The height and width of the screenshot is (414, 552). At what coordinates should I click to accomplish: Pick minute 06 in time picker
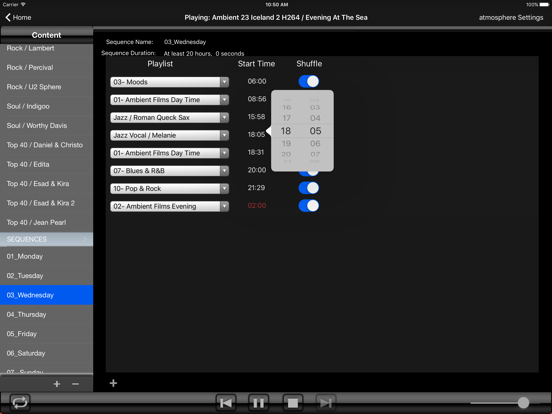point(315,143)
